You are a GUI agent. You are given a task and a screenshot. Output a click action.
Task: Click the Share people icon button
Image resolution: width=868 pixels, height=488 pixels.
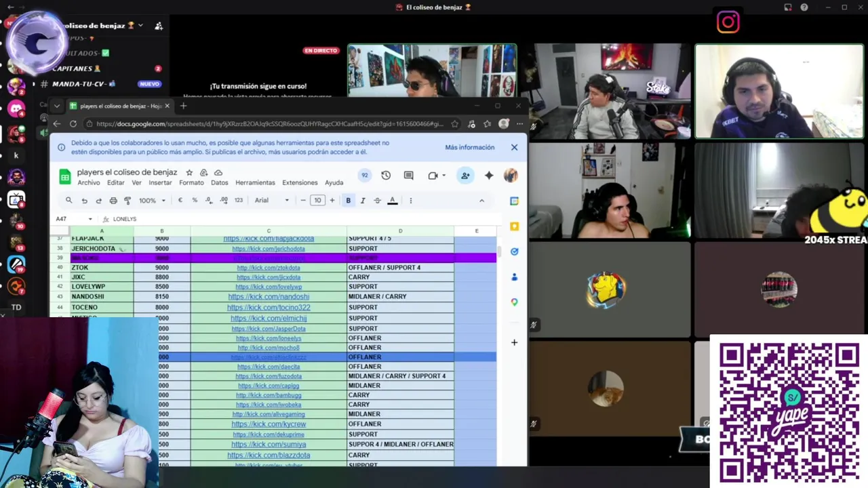pos(465,176)
